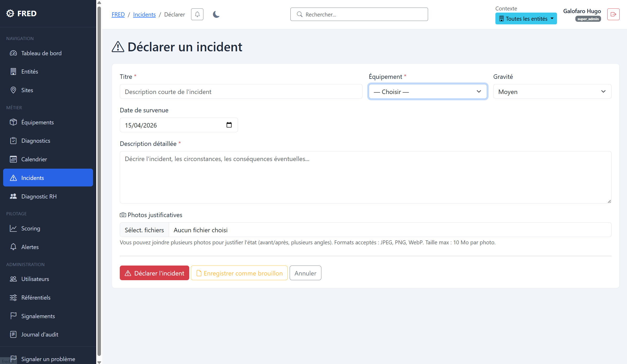Expand the Toutes les entités context dropdown
The width and height of the screenshot is (627, 364).
526,19
